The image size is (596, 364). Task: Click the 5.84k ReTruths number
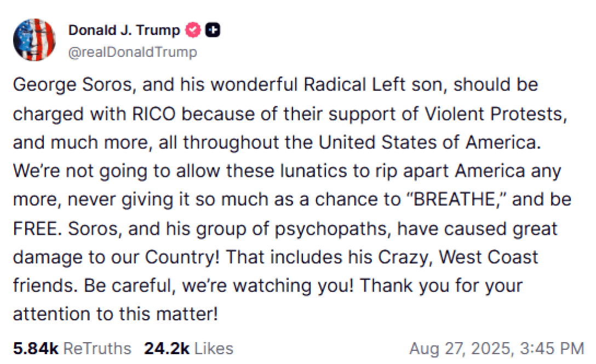coord(36,349)
